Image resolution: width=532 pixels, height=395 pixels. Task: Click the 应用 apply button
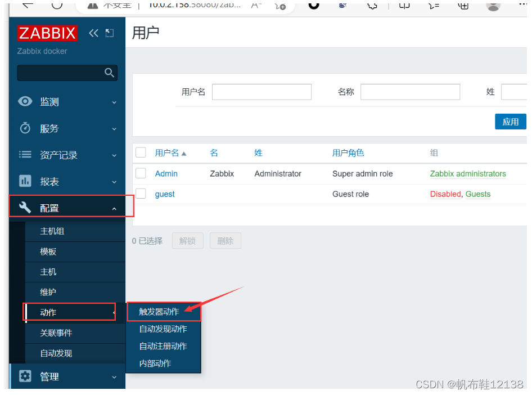click(510, 122)
